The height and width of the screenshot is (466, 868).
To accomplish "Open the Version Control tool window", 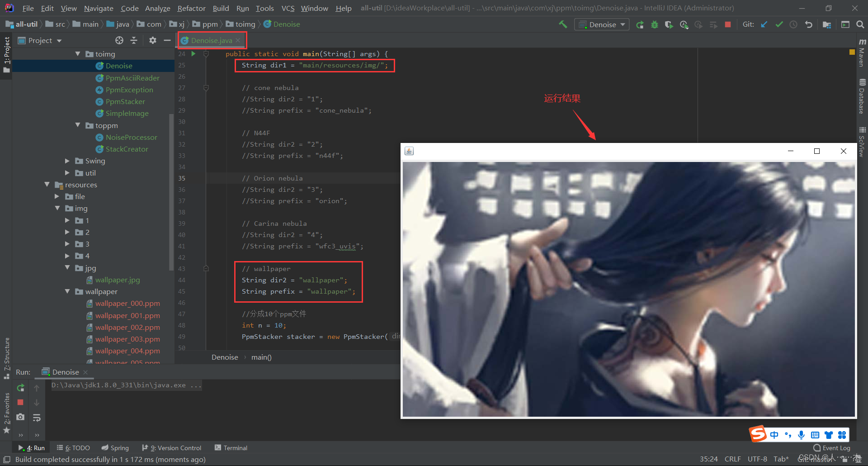I will (x=171, y=448).
